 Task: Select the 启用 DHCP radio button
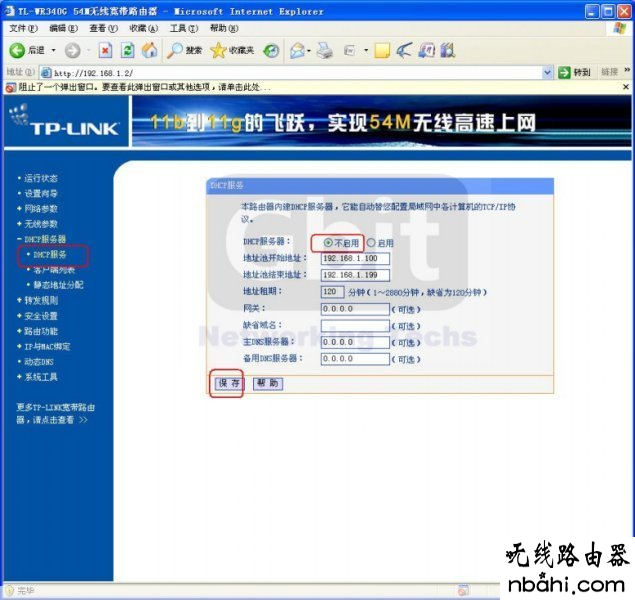point(371,243)
